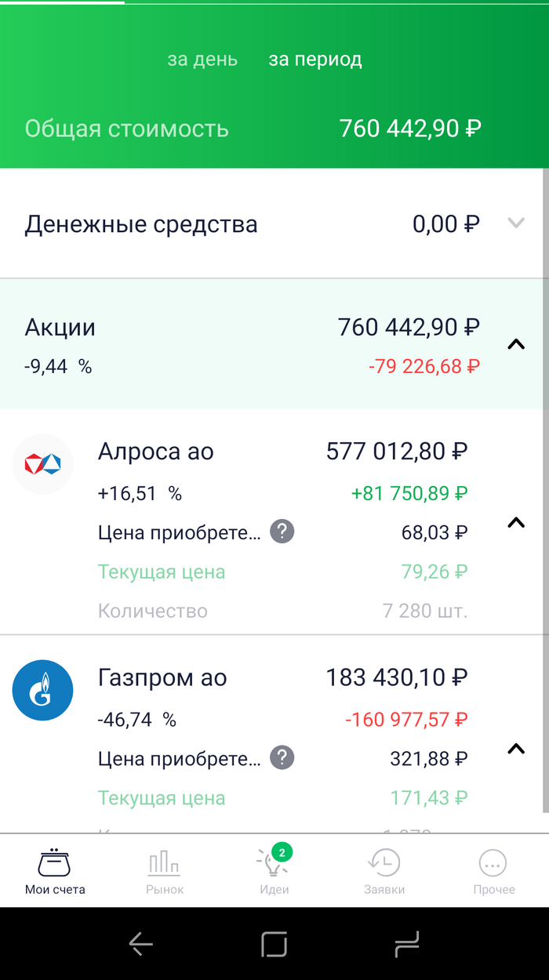Tap the help icon in Алроса row

(x=282, y=532)
